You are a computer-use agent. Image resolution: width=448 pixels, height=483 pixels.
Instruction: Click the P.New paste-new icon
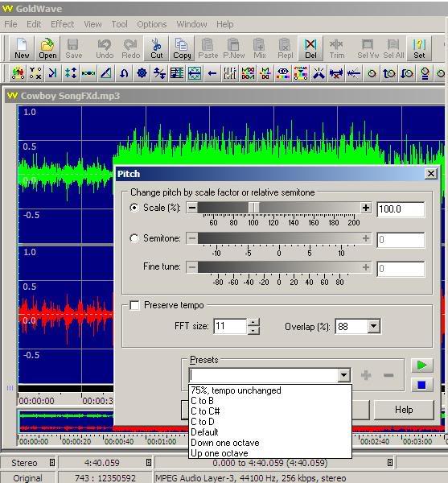pos(234,48)
